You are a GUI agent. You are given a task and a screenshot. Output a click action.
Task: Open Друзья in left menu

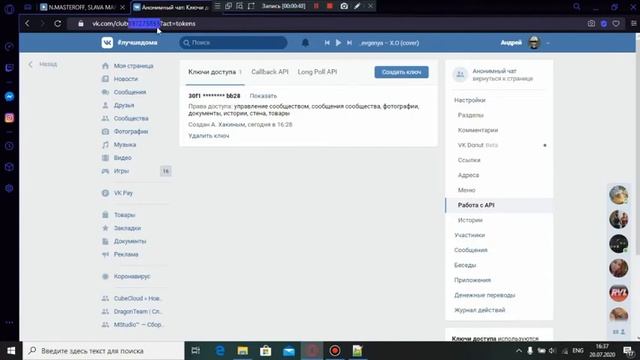click(124, 105)
